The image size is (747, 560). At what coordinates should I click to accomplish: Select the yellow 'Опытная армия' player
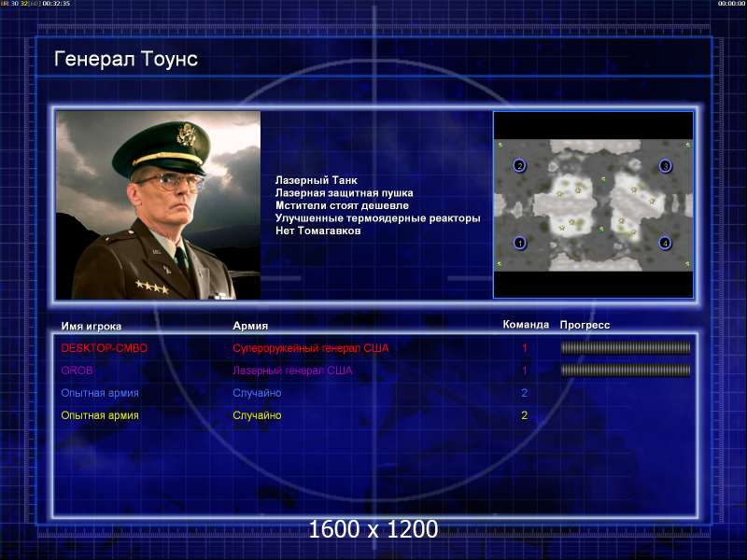click(100, 415)
